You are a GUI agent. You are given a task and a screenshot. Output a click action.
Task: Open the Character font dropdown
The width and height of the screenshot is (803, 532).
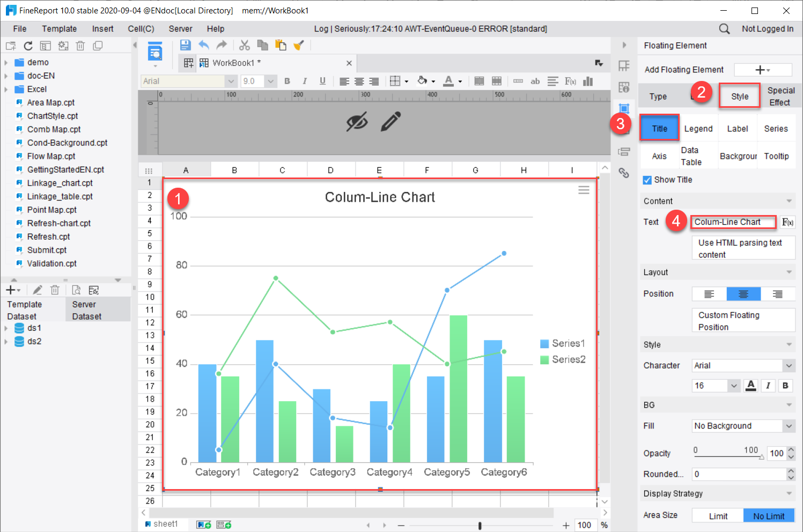point(789,365)
